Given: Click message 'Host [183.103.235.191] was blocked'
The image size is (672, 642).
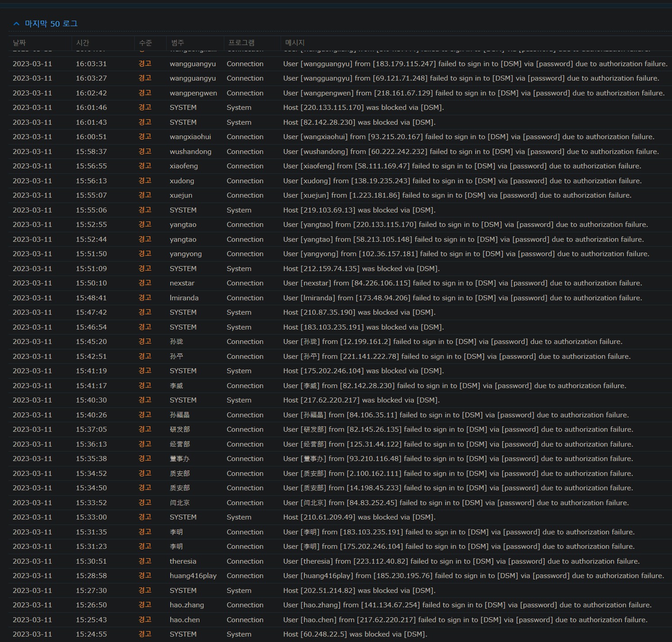Looking at the screenshot, I should (363, 327).
